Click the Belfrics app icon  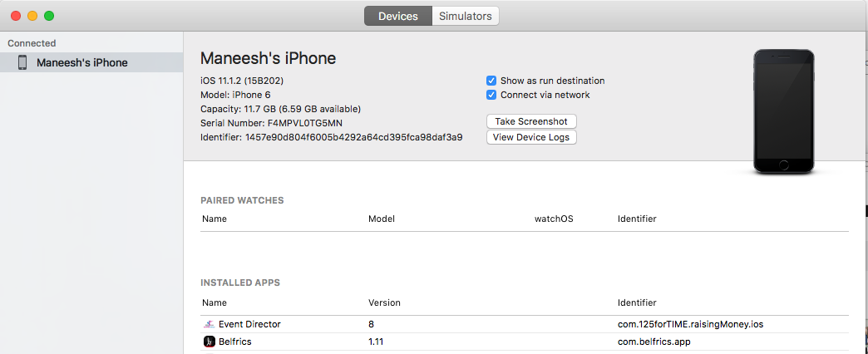209,342
